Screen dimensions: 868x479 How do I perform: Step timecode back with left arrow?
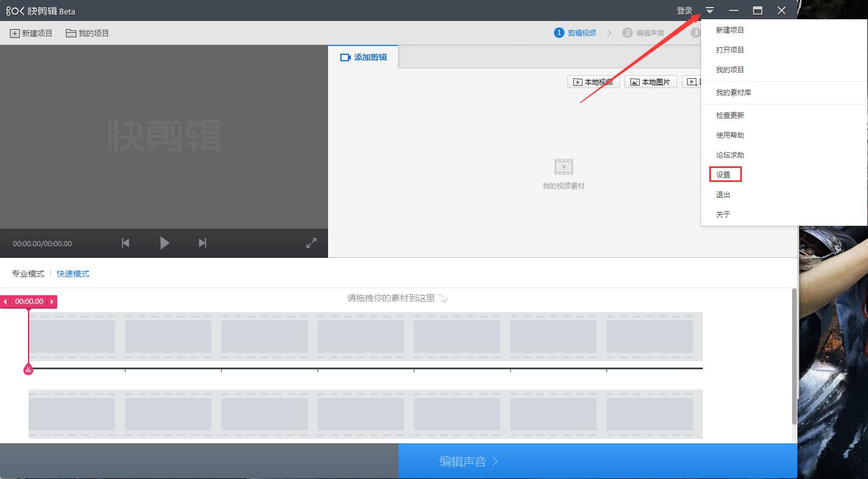coord(6,302)
